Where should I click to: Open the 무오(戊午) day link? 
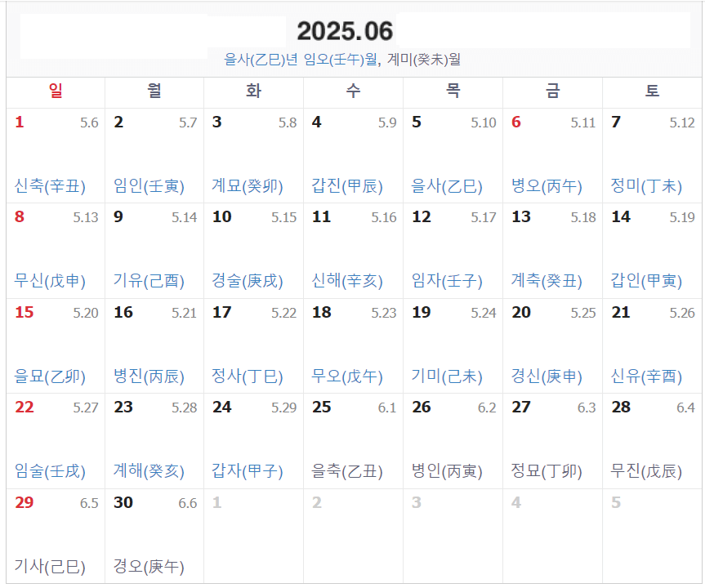coord(347,376)
